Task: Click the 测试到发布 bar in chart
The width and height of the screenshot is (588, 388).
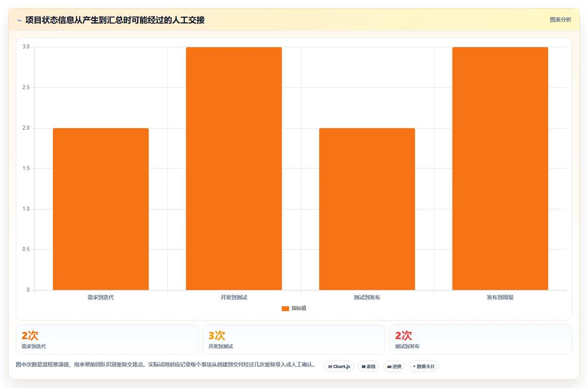Action: 367,209
